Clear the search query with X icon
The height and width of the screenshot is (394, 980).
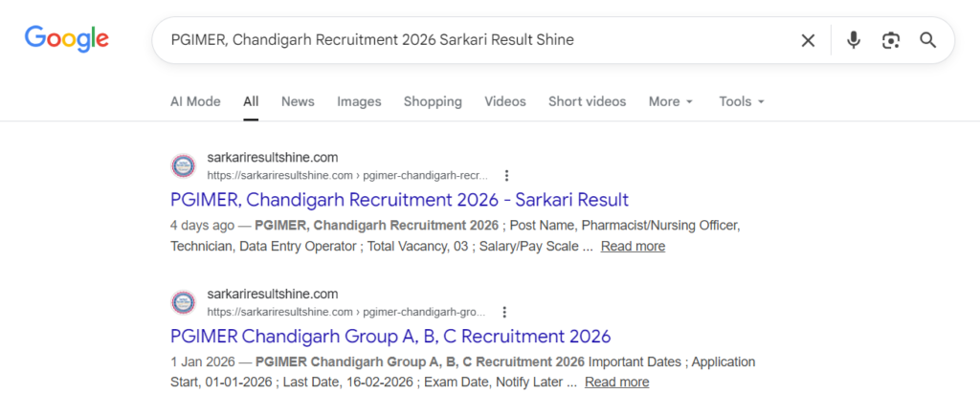pos(809,40)
